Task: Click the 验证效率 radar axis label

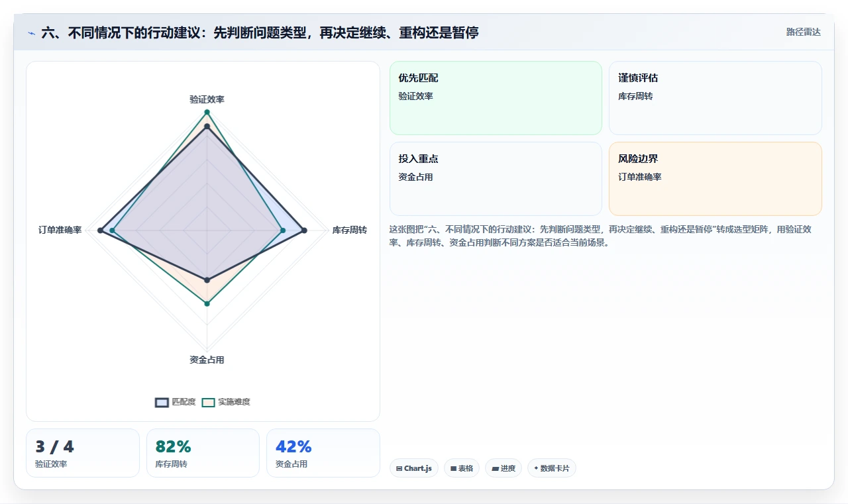Action: pyautogui.click(x=207, y=99)
